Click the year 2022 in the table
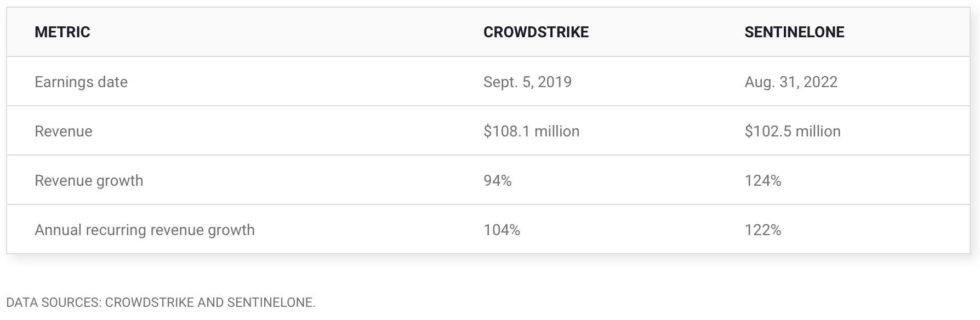 tap(820, 82)
